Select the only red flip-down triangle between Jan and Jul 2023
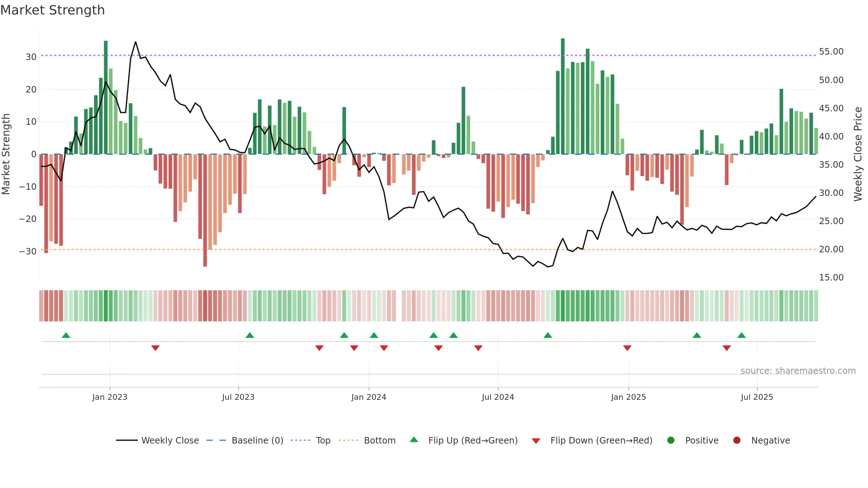 point(156,348)
